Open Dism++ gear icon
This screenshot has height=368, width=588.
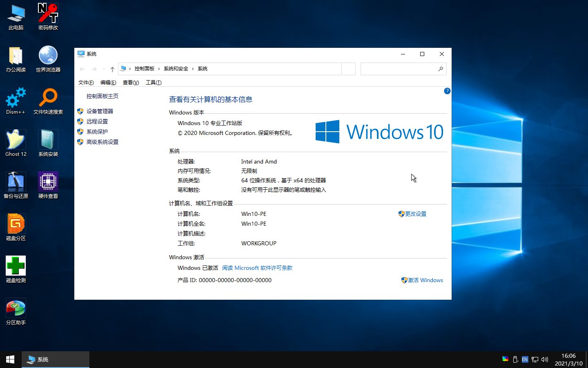[x=16, y=101]
